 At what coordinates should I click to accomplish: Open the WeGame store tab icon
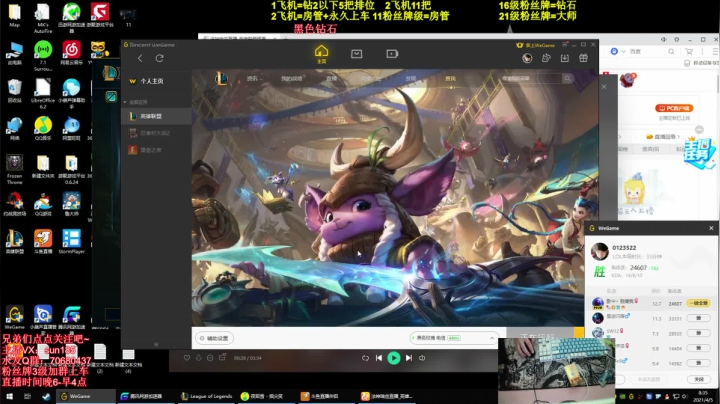pyautogui.click(x=356, y=54)
